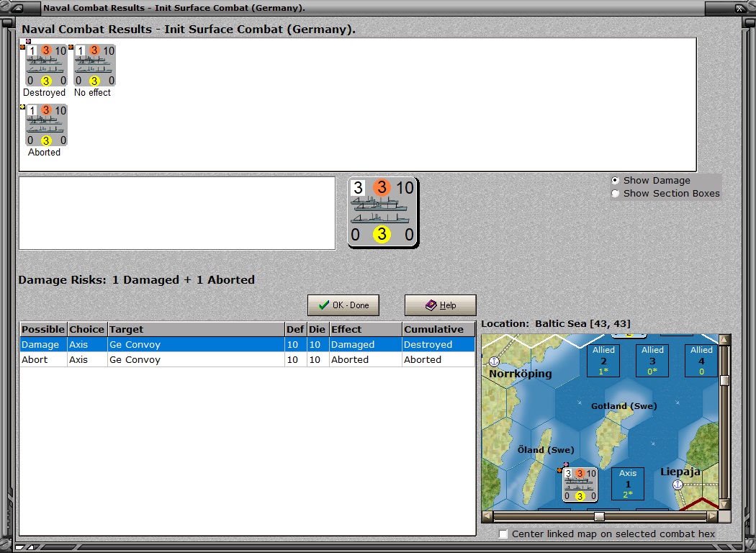Open the Allied 2 section box
756x553 pixels.
[x=603, y=360]
